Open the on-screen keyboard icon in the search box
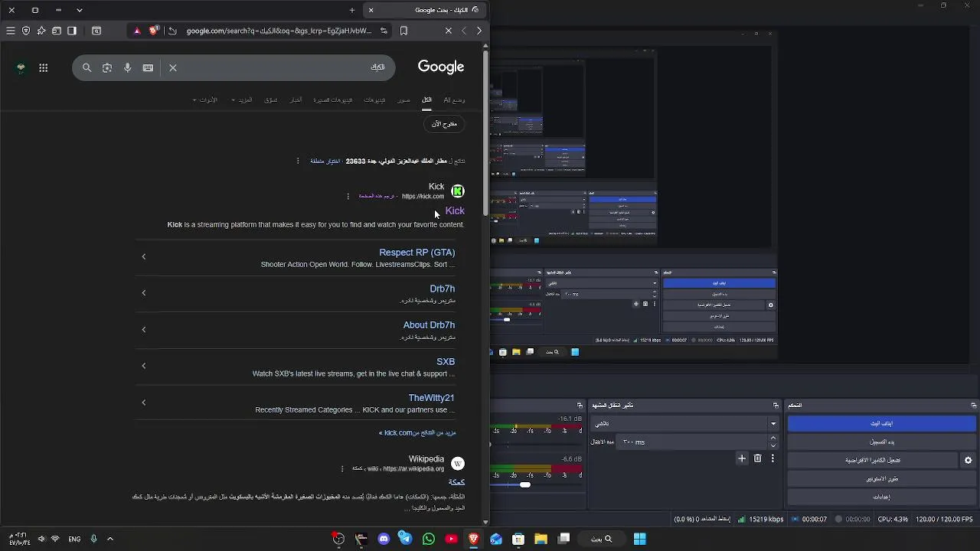This screenshot has height=551, width=980. [x=148, y=67]
